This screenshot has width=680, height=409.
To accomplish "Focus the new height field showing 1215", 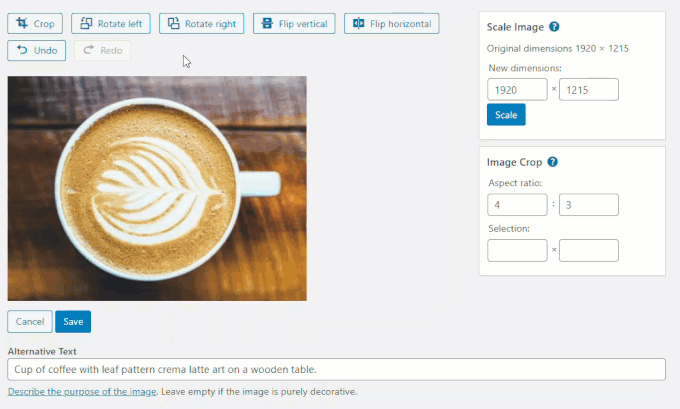I will click(x=589, y=89).
